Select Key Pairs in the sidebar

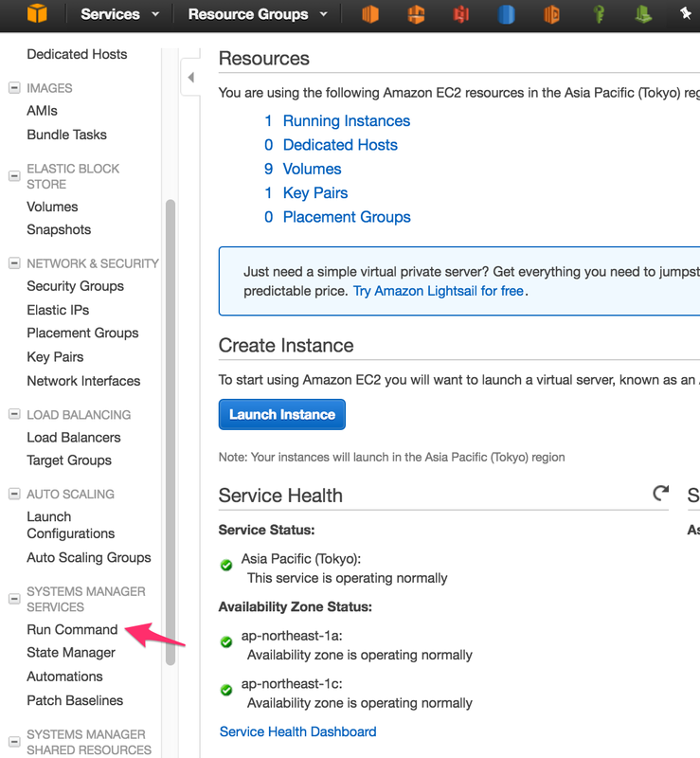click(55, 357)
